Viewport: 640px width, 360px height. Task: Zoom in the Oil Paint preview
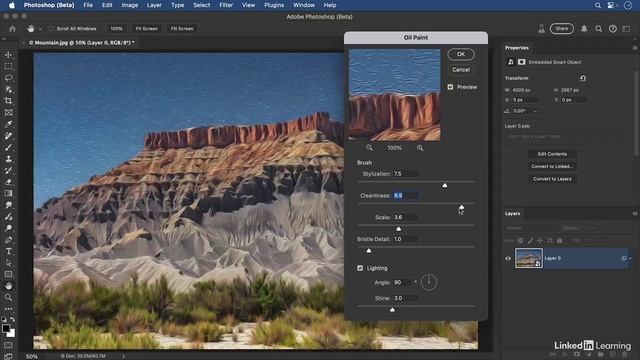[x=420, y=148]
